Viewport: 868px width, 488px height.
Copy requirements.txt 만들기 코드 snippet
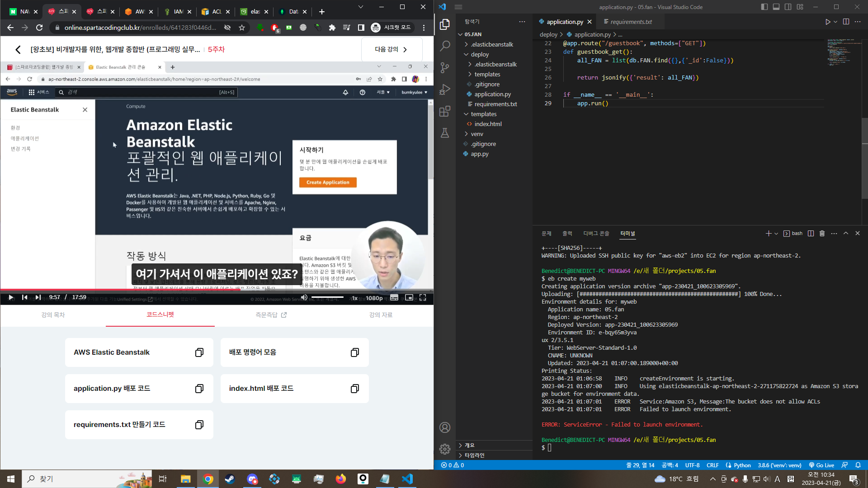tap(199, 425)
